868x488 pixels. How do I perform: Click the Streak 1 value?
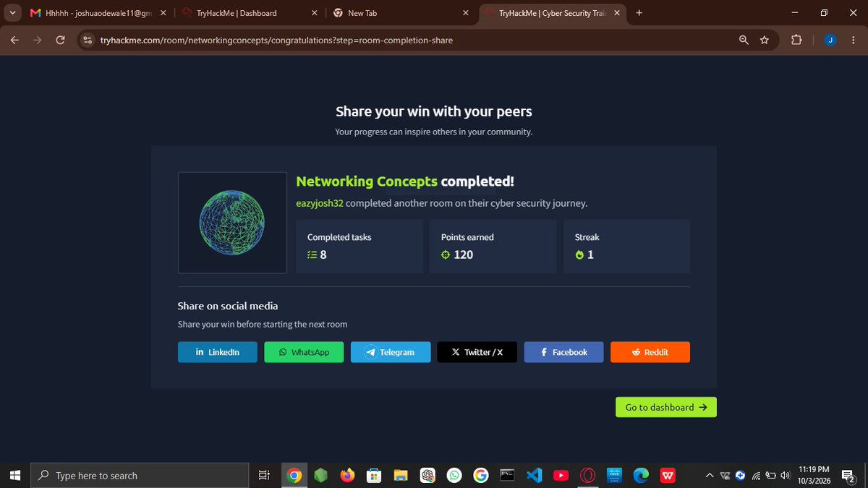(590, 254)
